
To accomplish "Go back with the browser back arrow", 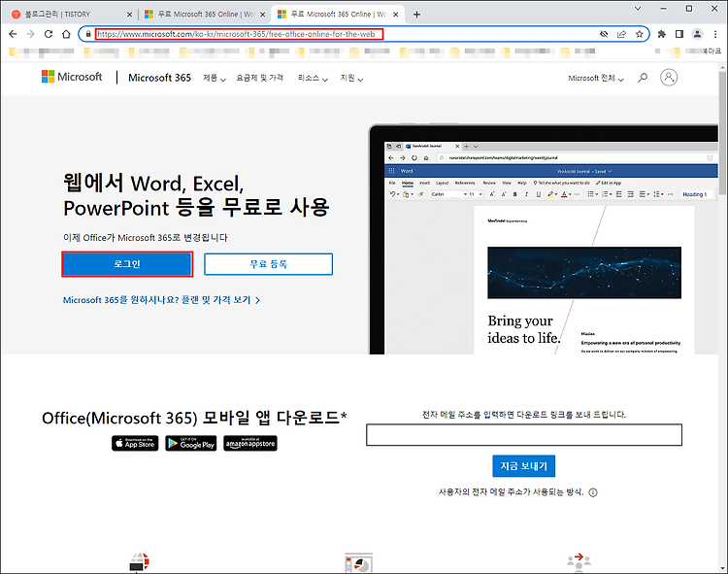I will click(13, 34).
